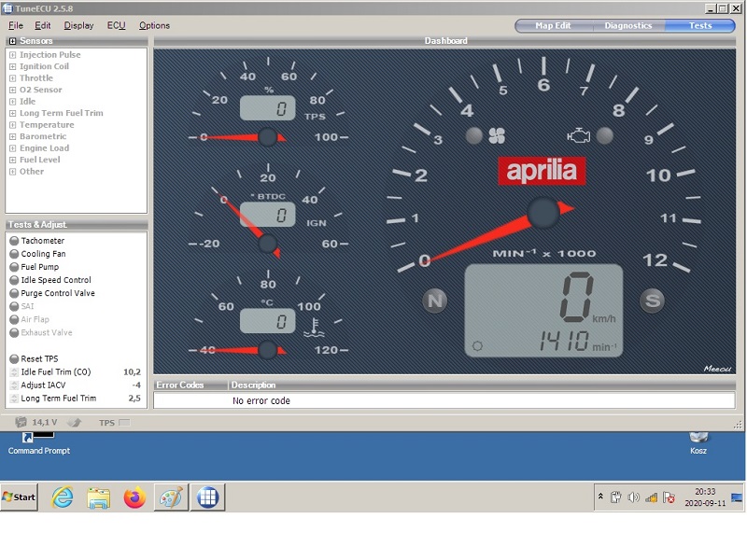Select the Kosz recycle bin icon
747x560 pixels.
(698, 442)
